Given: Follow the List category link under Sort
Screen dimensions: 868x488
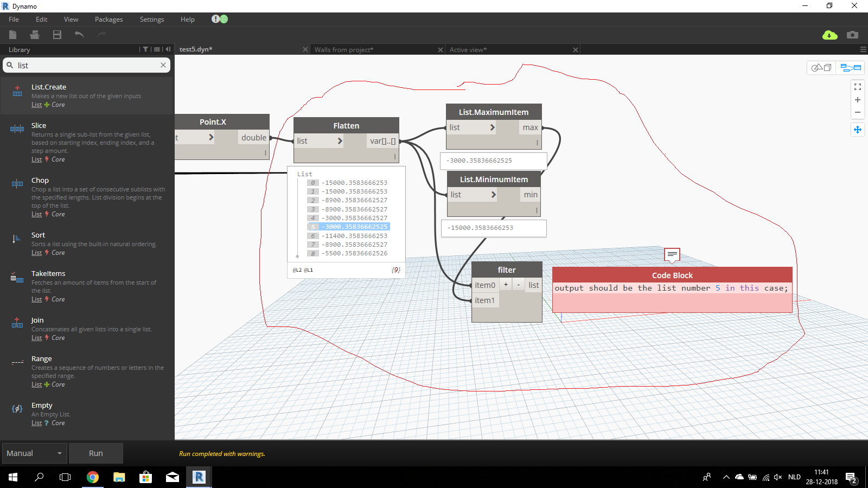Looking at the screenshot, I should click(x=36, y=253).
